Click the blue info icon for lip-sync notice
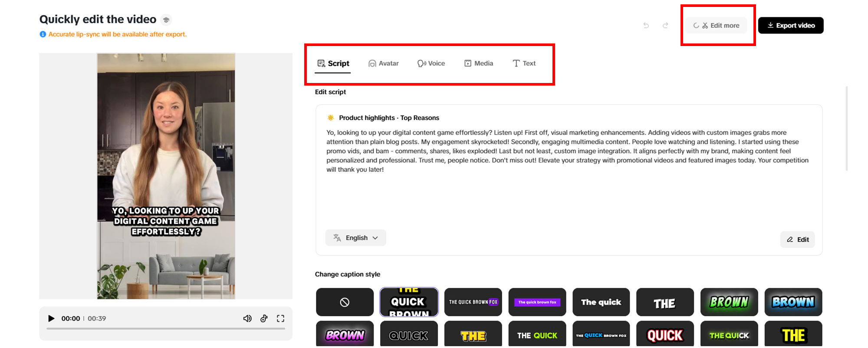 [x=43, y=34]
